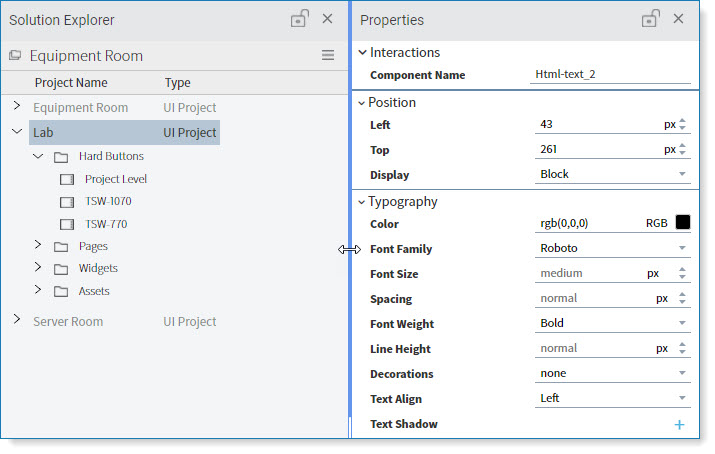Click the RGB color format label
Screen dimensions: 715x454
pos(657,223)
